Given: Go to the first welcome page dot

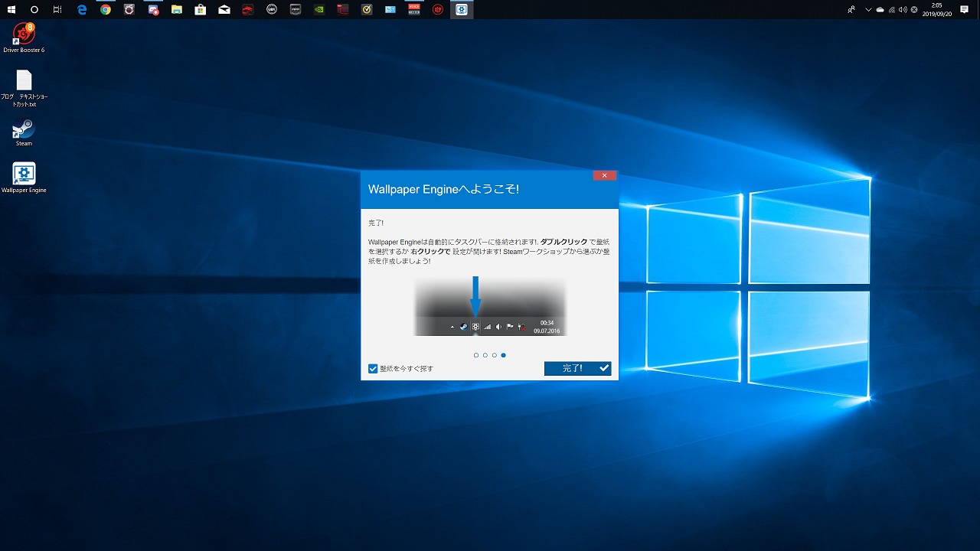Looking at the screenshot, I should [476, 355].
